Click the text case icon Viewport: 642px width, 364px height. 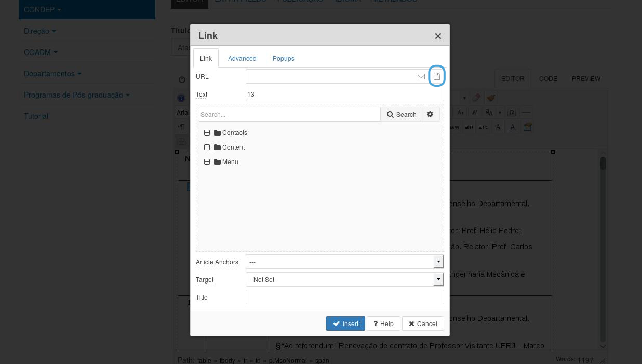[489, 112]
